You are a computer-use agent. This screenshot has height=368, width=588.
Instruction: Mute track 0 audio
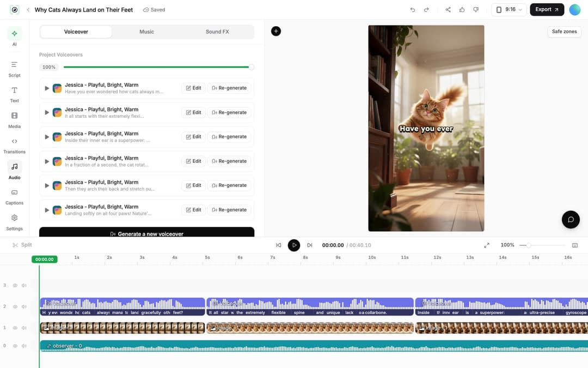tap(24, 346)
